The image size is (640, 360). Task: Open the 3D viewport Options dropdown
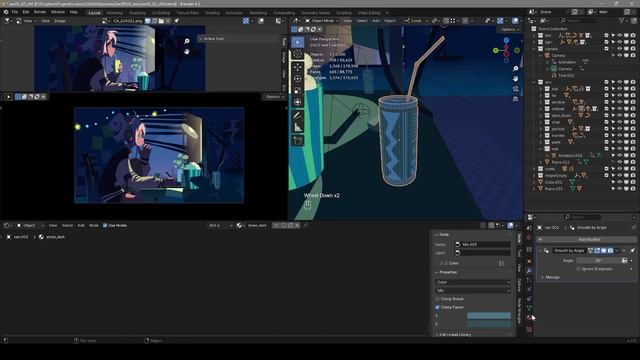[509, 29]
